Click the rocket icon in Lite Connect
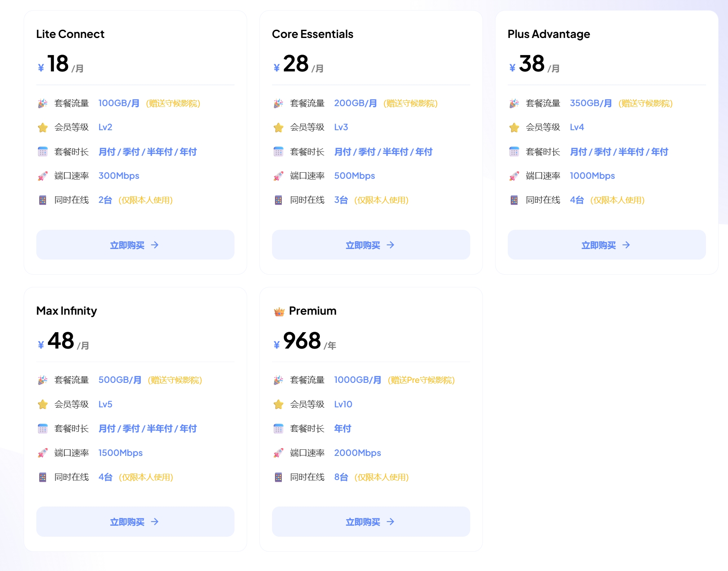Screen dimensions: 728x571 coord(43,176)
